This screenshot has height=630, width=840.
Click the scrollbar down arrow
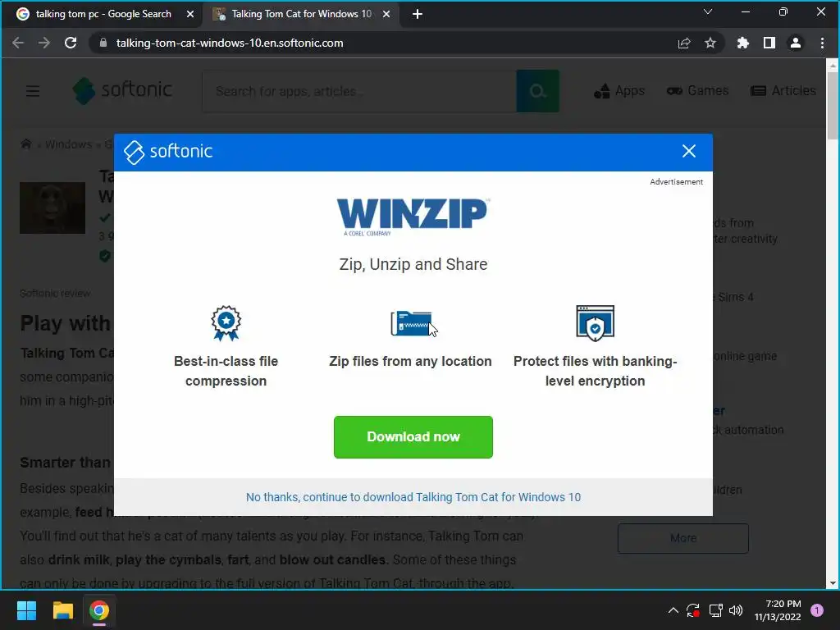pos(833,583)
